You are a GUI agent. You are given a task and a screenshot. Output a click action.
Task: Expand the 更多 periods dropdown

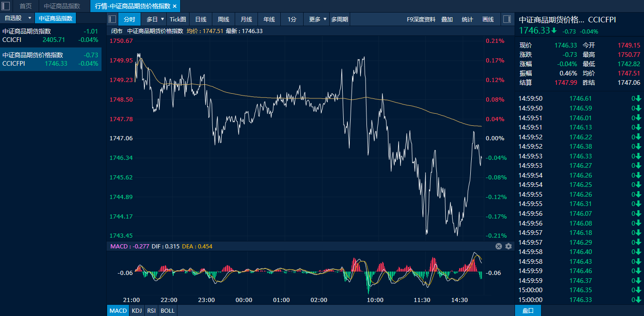(325, 19)
